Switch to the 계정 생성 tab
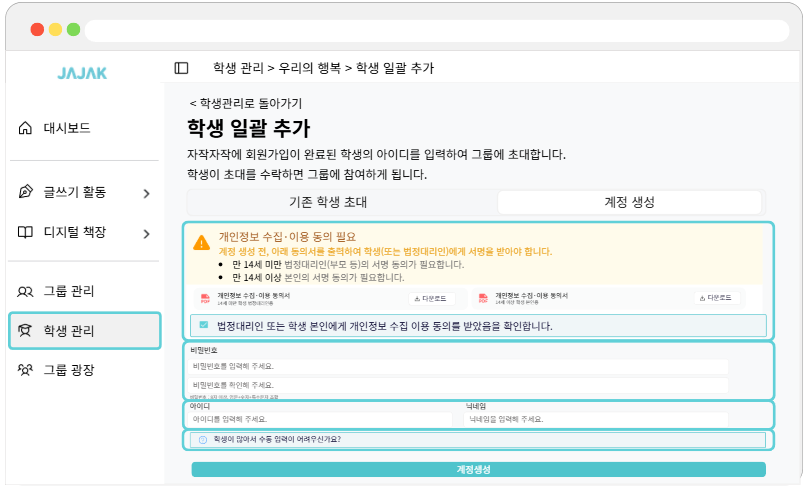Viewport: 807px width, 488px height. [629, 202]
